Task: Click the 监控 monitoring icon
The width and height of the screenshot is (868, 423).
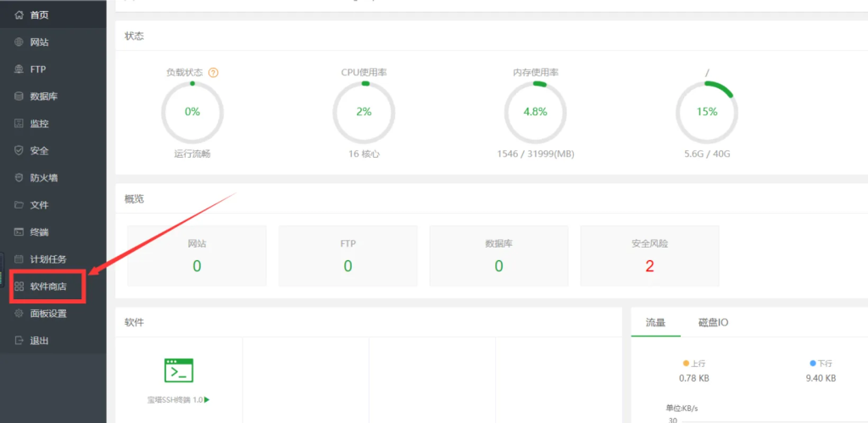Action: (19, 124)
